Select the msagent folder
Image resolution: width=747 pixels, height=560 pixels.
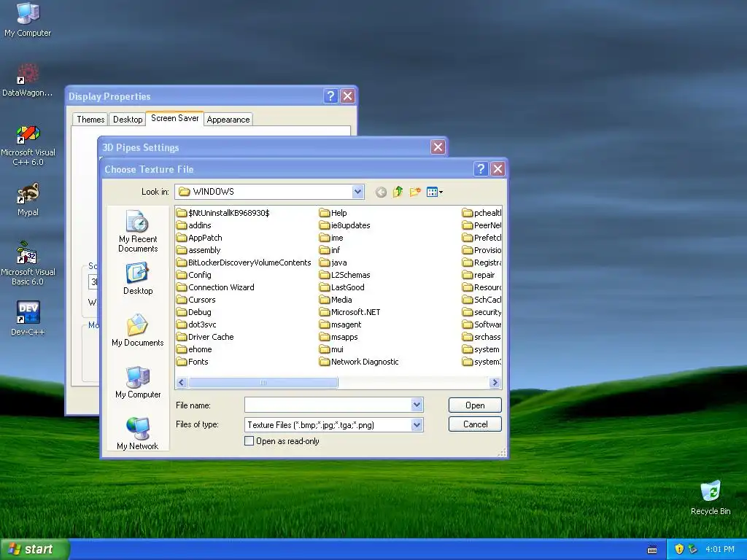pos(340,324)
